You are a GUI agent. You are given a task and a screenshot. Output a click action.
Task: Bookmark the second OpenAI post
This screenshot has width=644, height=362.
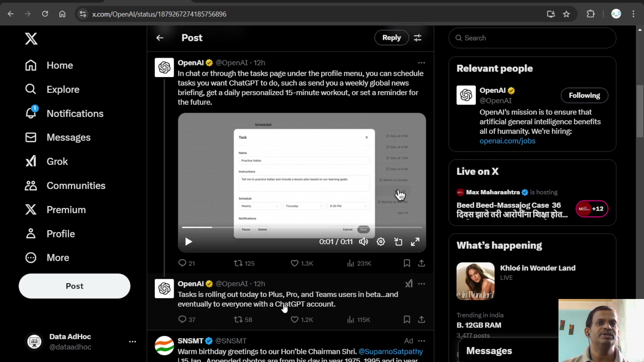click(x=407, y=320)
